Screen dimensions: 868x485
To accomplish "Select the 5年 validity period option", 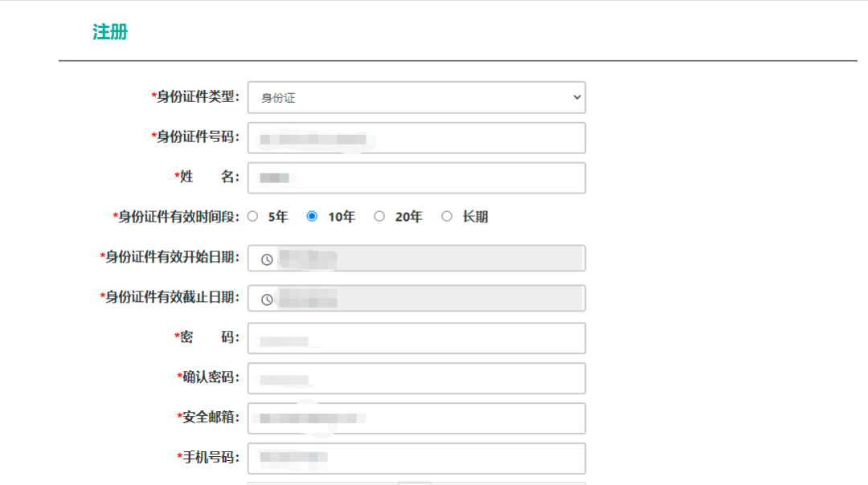I will (x=252, y=216).
